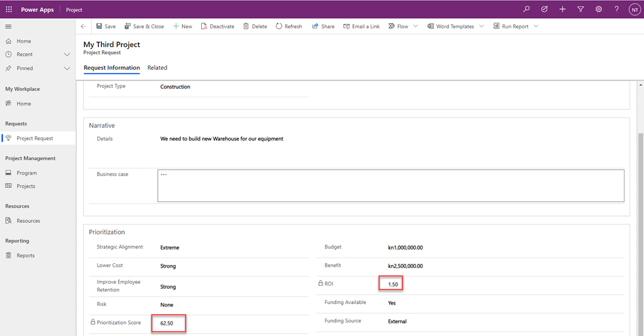Image resolution: width=644 pixels, height=336 pixels.
Task: Open the NT user account avatar
Action: point(633,9)
